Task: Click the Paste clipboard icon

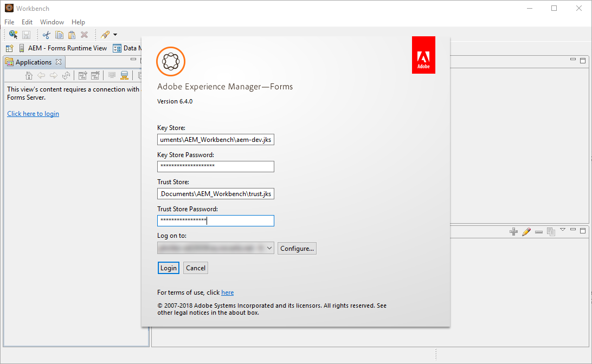Action: coord(72,35)
